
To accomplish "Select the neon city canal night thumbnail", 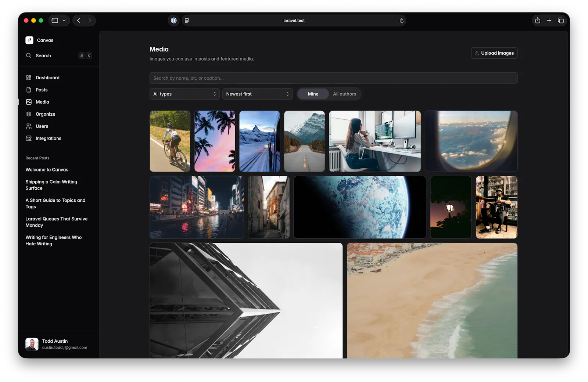I will (197, 208).
